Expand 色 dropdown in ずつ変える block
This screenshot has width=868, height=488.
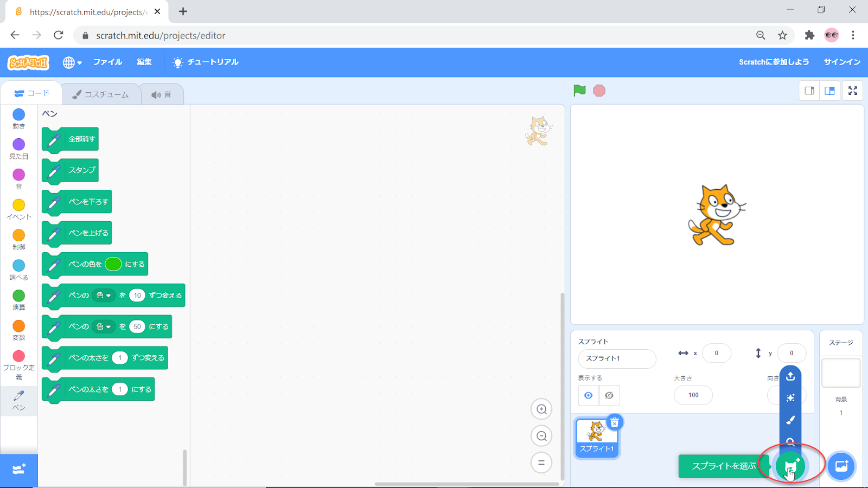coord(104,296)
